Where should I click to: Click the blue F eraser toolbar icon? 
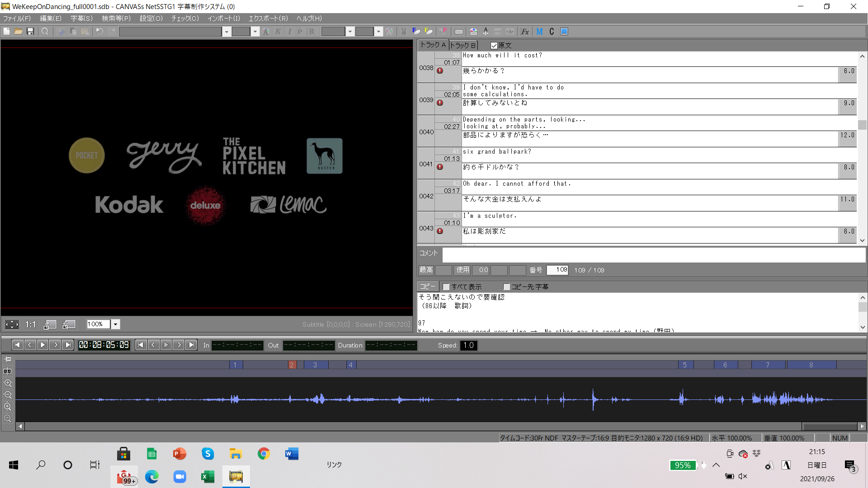(416, 31)
